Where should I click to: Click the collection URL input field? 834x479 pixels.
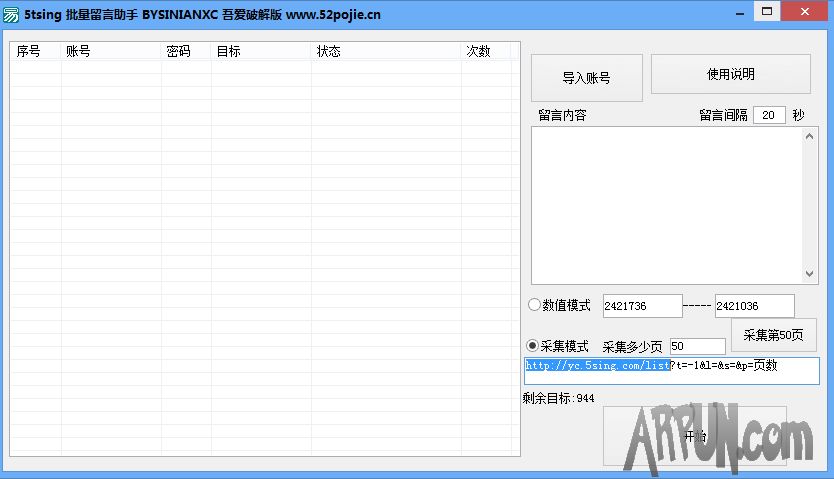(x=672, y=371)
